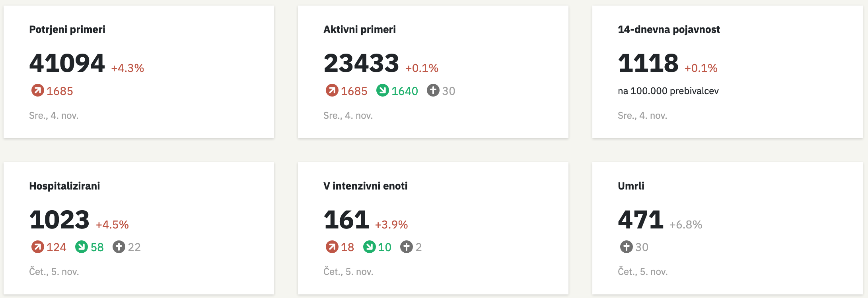The height and width of the screenshot is (298, 868).
Task: Click the green arrow icon in Hospitalizirani card
Action: pos(82,247)
